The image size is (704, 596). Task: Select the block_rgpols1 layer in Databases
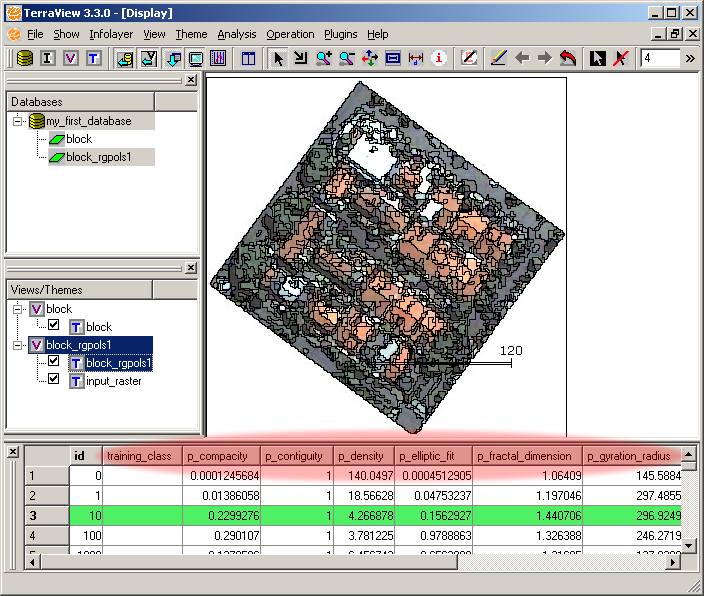98,157
